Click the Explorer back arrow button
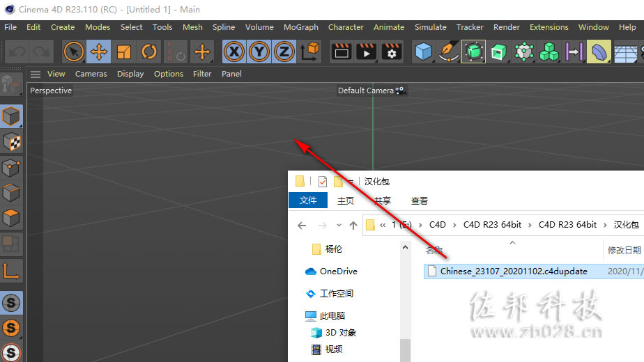 302,225
